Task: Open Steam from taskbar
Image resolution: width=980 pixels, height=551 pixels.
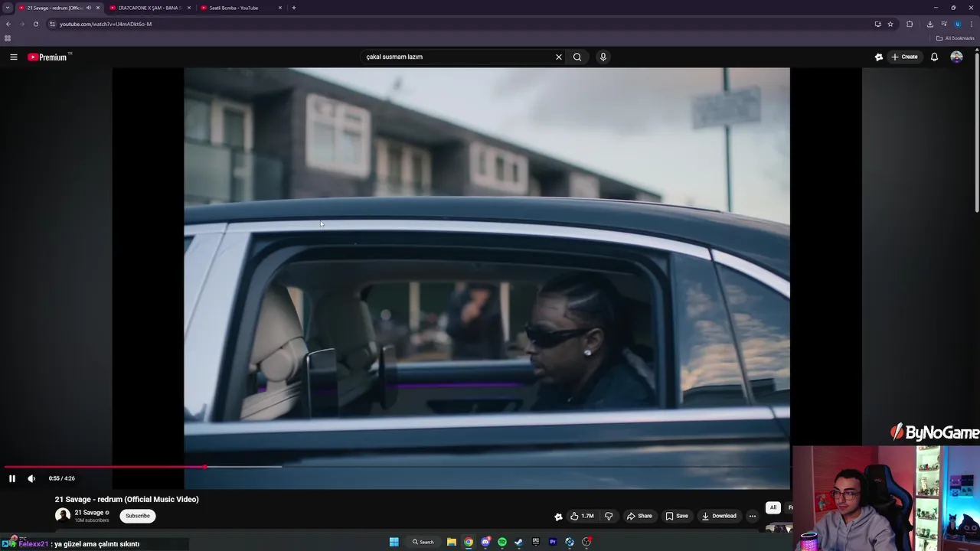Action: pos(518,542)
